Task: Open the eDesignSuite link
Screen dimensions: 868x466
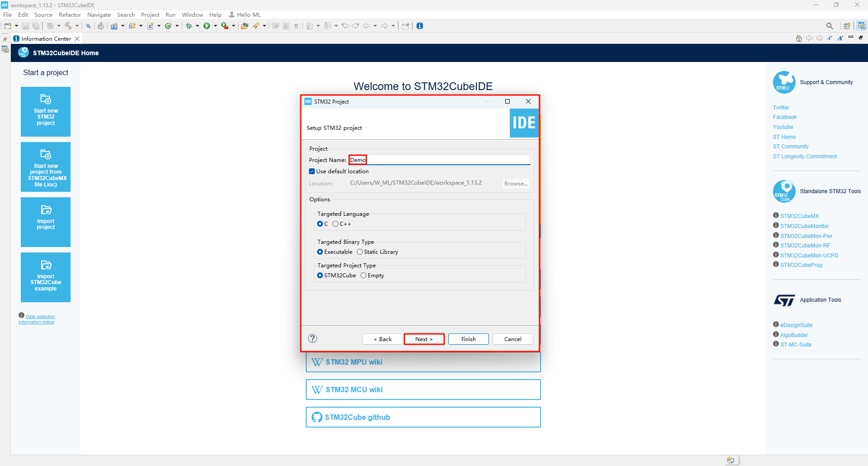Action: click(x=796, y=325)
